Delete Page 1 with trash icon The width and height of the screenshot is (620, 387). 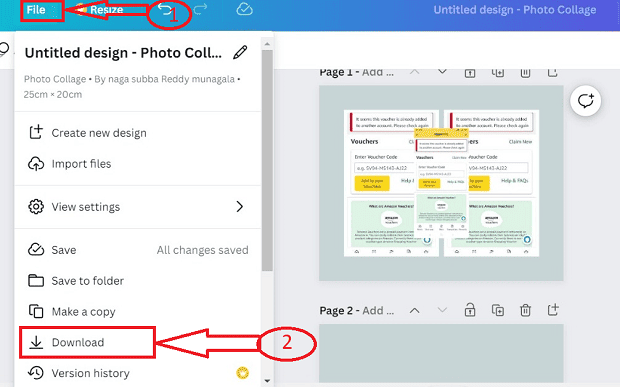(x=525, y=72)
